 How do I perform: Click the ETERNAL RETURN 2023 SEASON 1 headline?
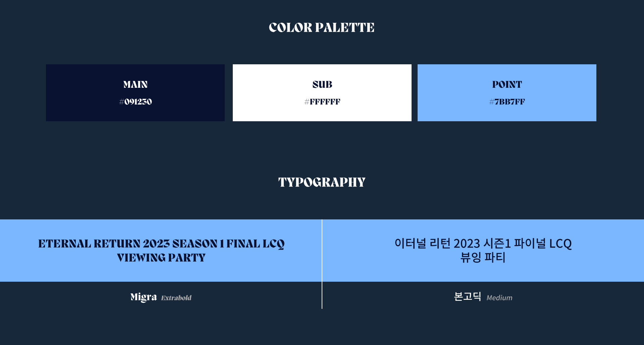coord(161,244)
